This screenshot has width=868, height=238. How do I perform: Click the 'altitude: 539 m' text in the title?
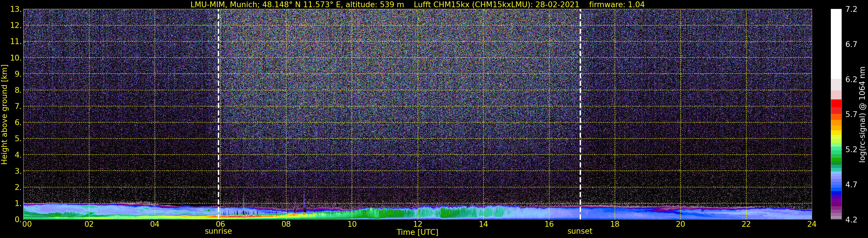click(x=375, y=5)
